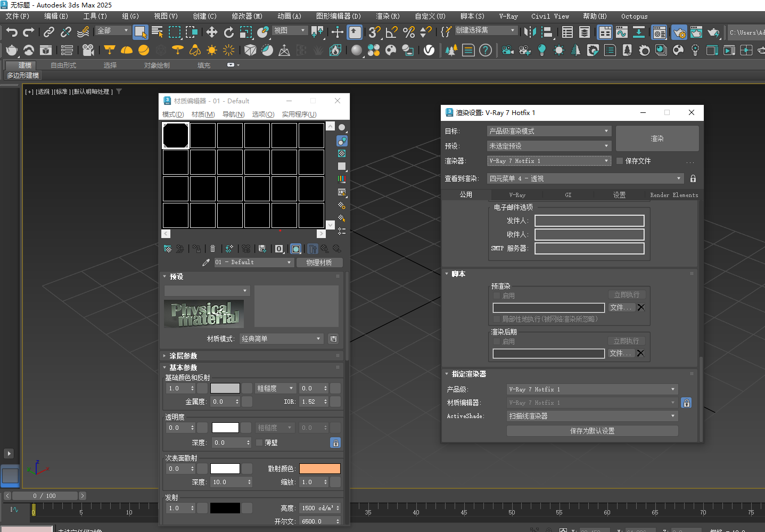The image size is (765, 532).
Task: Toggle the Angle Snap icon
Action: (392, 32)
